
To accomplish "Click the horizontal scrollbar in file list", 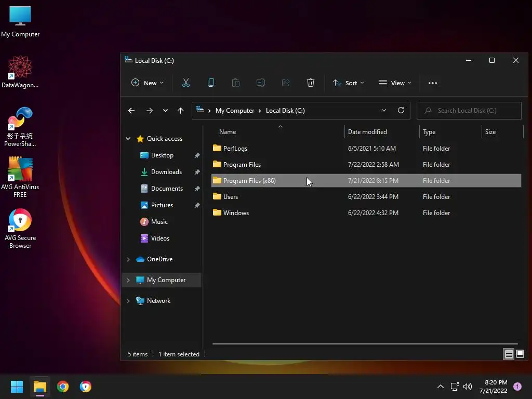I will click(x=365, y=344).
